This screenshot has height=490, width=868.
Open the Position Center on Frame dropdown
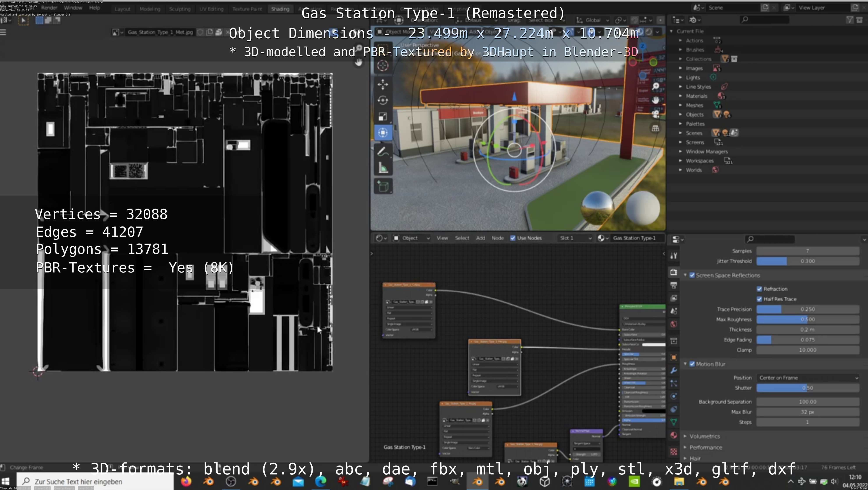point(807,378)
